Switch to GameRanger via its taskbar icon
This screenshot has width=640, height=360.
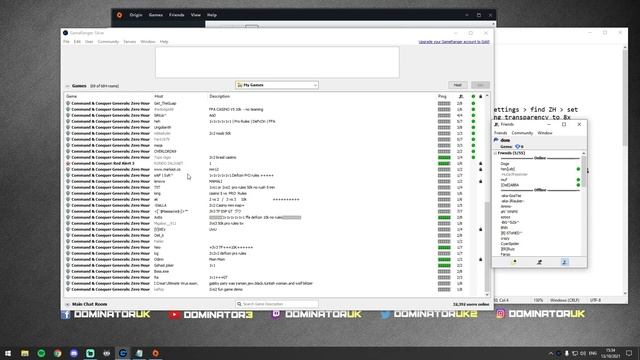(123, 353)
